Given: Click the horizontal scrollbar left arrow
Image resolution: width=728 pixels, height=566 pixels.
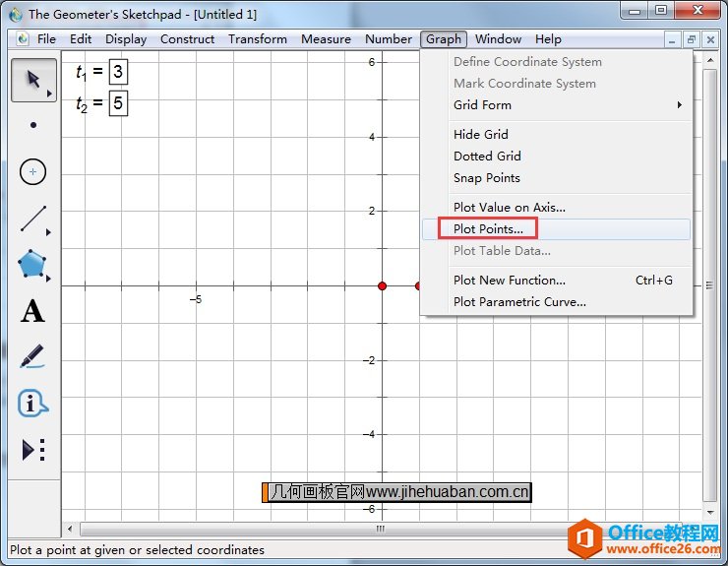Looking at the screenshot, I should click(70, 529).
